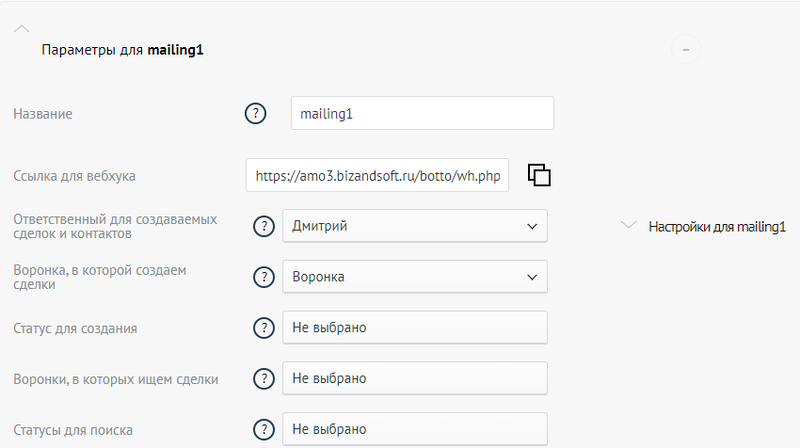Image resolution: width=800 pixels, height=448 pixels.
Task: Click the Название input field with mailing1
Action: point(421,113)
